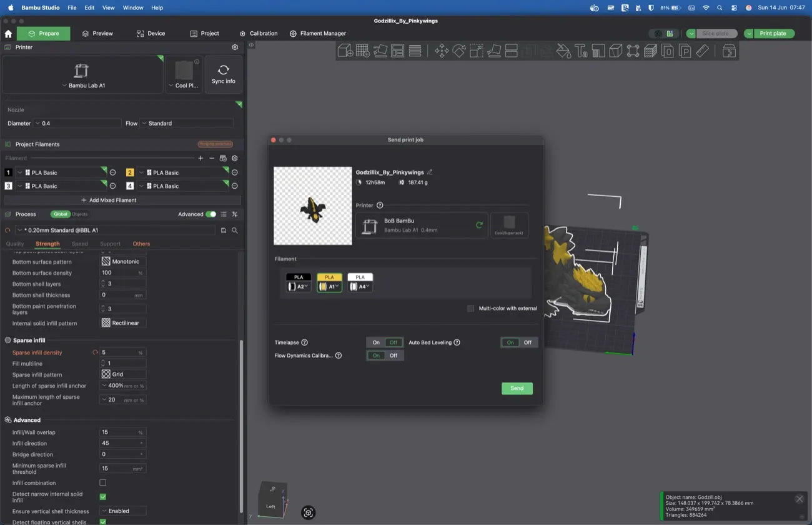This screenshot has width=812, height=525.
Task: Select the Cut tool icon
Action: coord(511,51)
